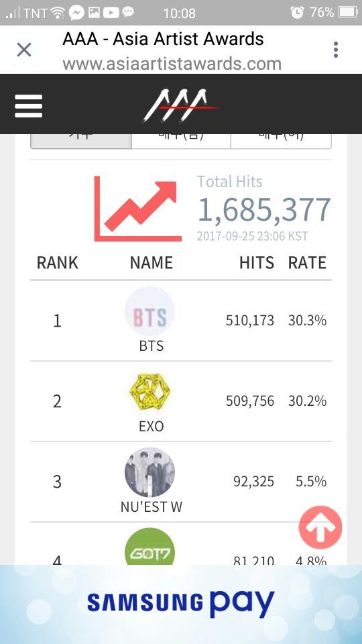The image size is (362, 644).
Task: Open the hamburger navigation menu
Action: pos(28,106)
